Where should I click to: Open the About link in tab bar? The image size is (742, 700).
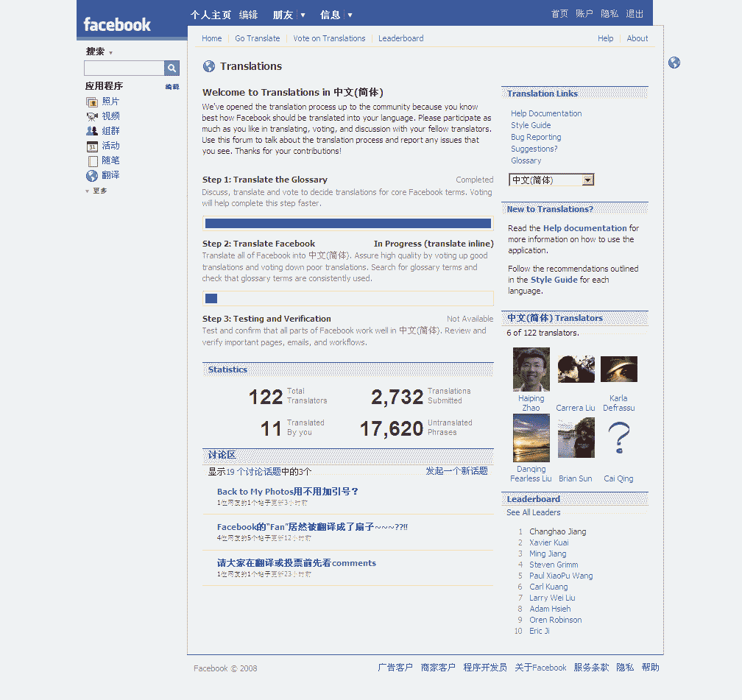pos(637,38)
